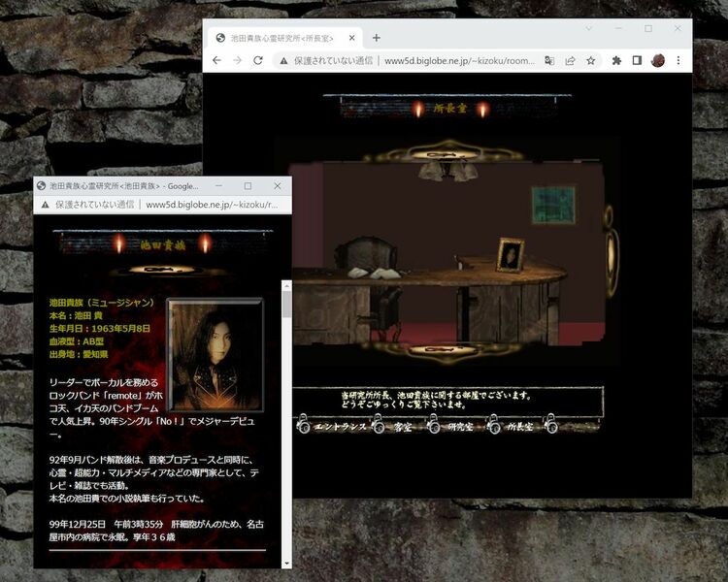Screen dimensions: 728x582
Task: Open Chrome's three-dot menu
Action: (x=678, y=60)
